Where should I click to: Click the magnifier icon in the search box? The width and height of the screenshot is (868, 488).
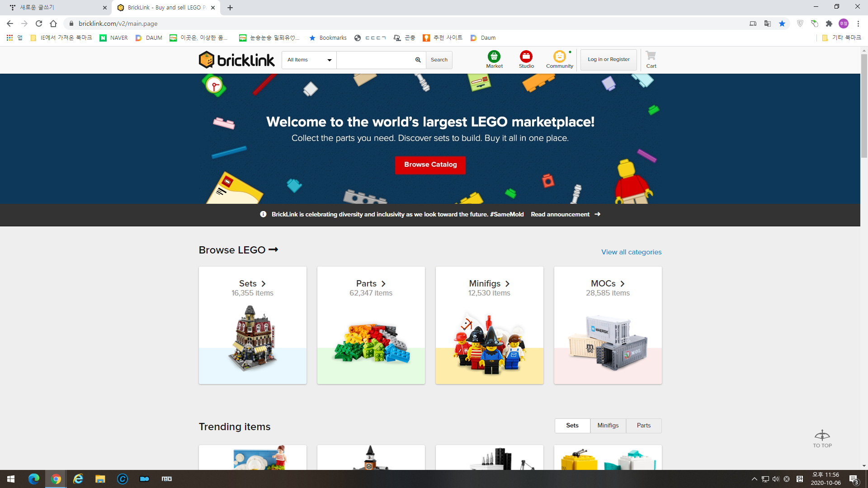pyautogui.click(x=418, y=60)
